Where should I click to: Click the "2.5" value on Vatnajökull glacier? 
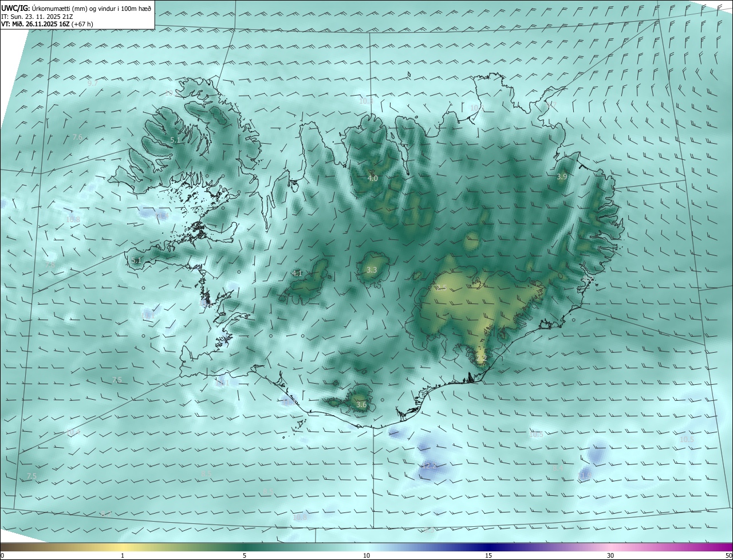click(x=442, y=287)
